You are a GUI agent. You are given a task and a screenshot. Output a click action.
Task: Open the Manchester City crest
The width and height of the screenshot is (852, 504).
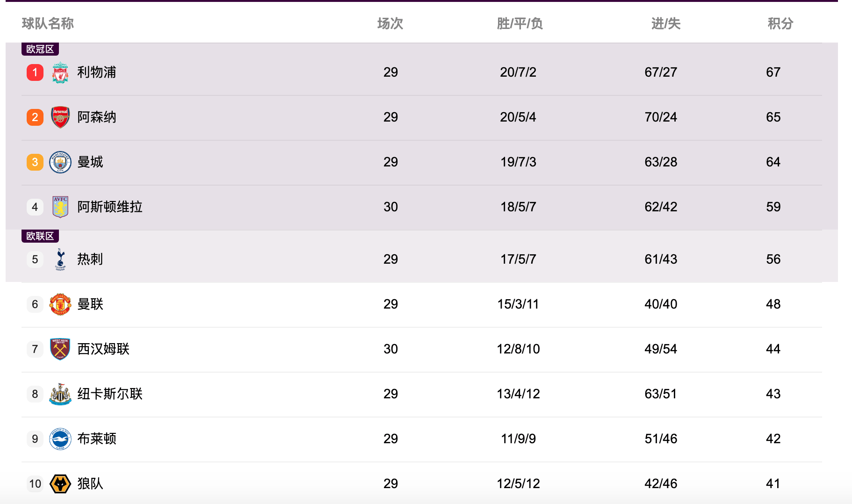(60, 162)
